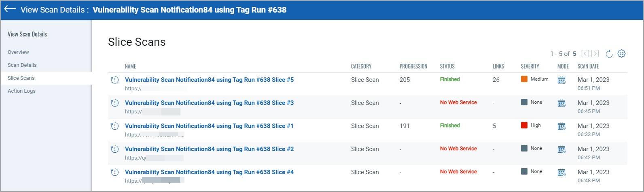This screenshot has width=644, height=192.
Task: Sort by the Severity column header
Action: pyautogui.click(x=530, y=66)
